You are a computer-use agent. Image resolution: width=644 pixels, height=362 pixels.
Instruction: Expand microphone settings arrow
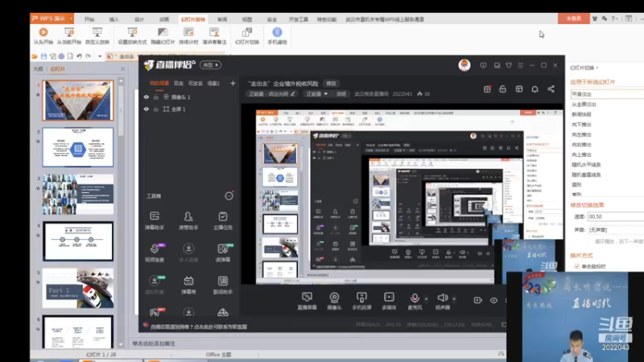[426, 298]
